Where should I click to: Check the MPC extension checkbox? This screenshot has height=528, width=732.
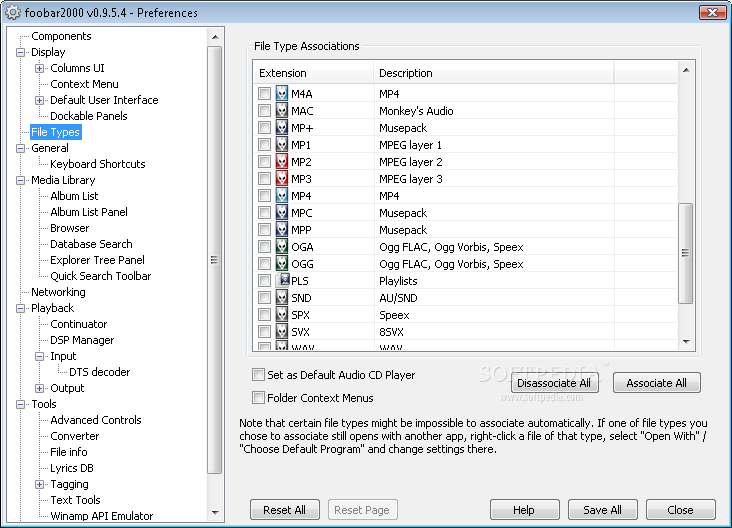pyautogui.click(x=264, y=213)
